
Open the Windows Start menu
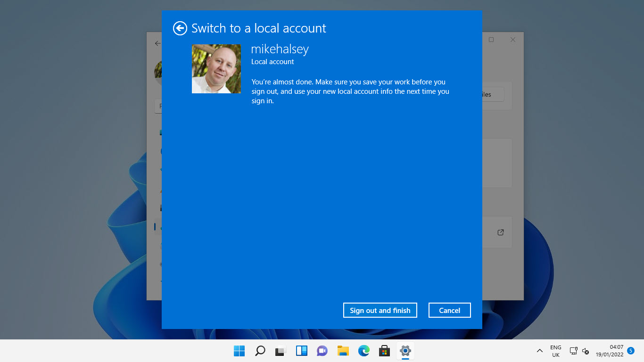(x=239, y=351)
